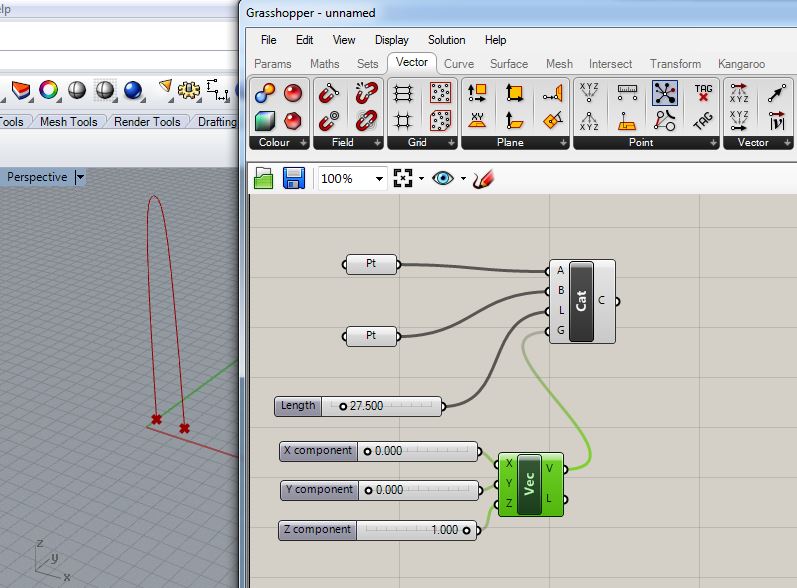Click the yellow gear options icon in Rhino
Screen dimensions: 797x588
(x=188, y=91)
